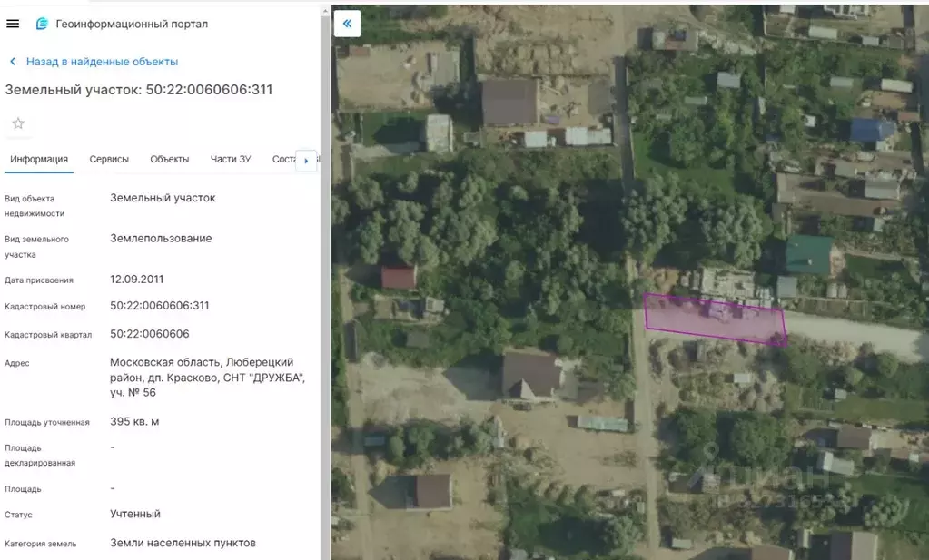
Task: Click the green-roofed building on the map
Action: pyautogui.click(x=807, y=254)
